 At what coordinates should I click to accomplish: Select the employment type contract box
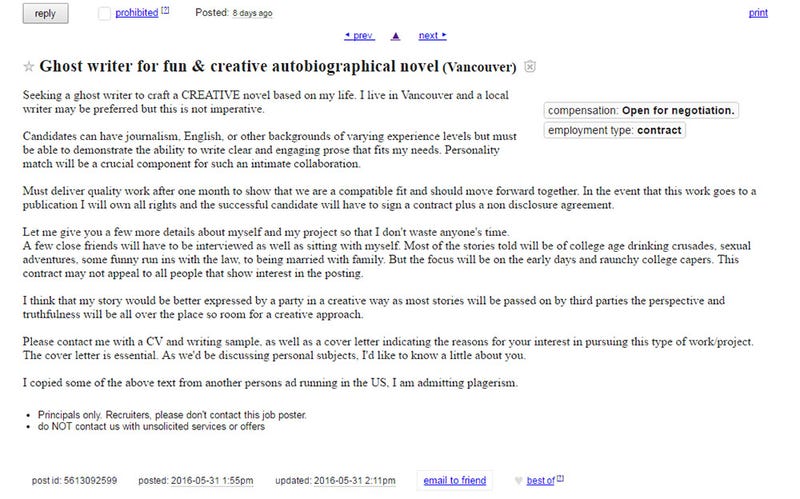click(615, 130)
